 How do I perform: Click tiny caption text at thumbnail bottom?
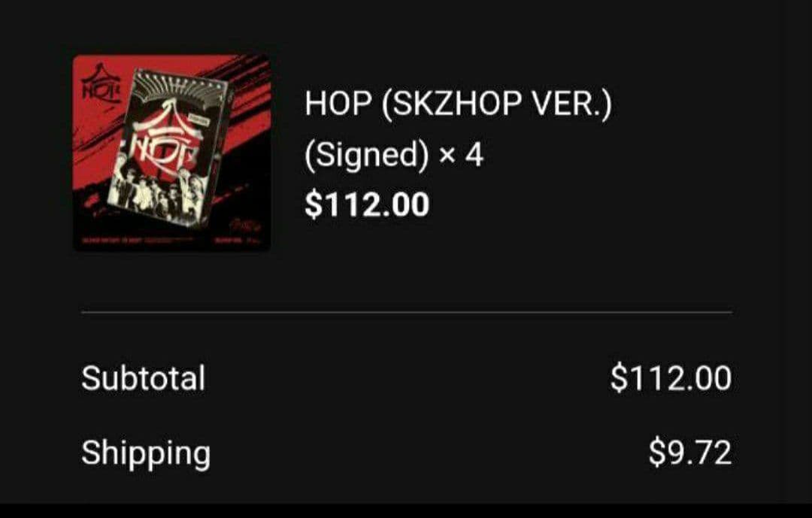pos(138,240)
